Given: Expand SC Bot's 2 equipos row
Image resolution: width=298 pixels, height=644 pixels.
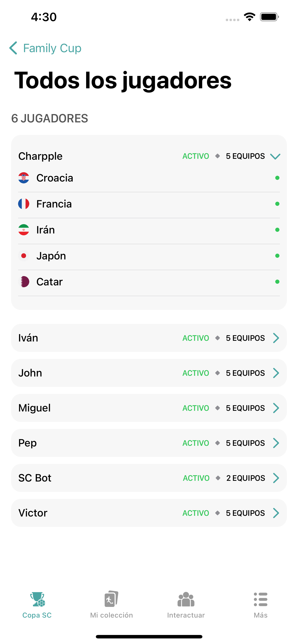Looking at the screenshot, I should (149, 478).
